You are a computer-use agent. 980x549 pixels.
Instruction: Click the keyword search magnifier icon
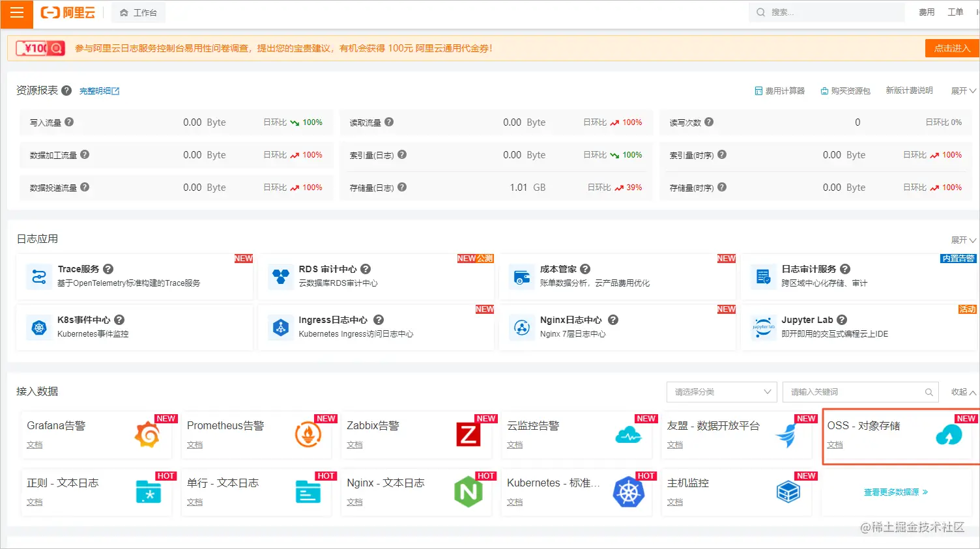point(929,392)
